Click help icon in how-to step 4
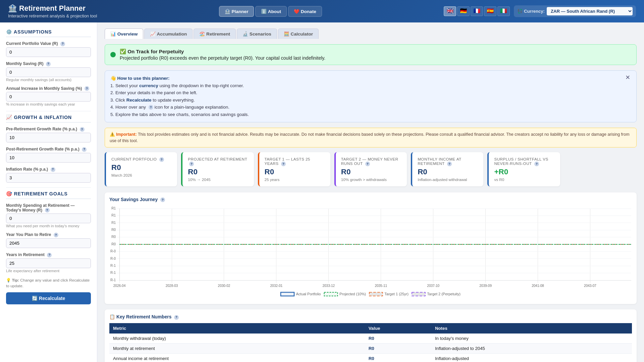This screenshot has width=644, height=362. coord(151,108)
